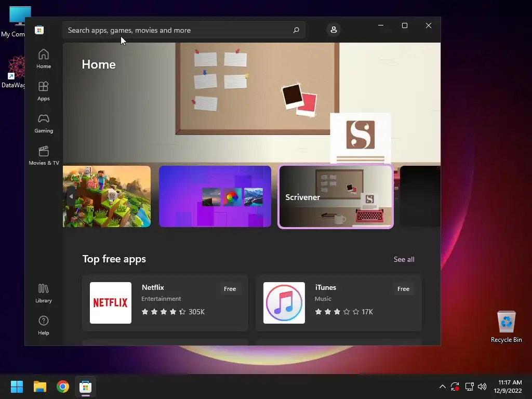Click the search magnifier icon
Screen dimensions: 532x399
[296, 30]
